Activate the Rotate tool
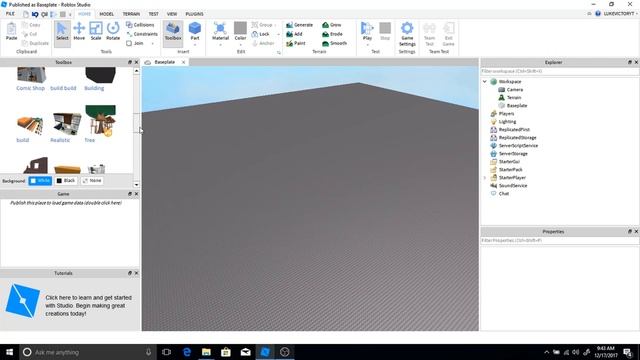 tap(113, 31)
